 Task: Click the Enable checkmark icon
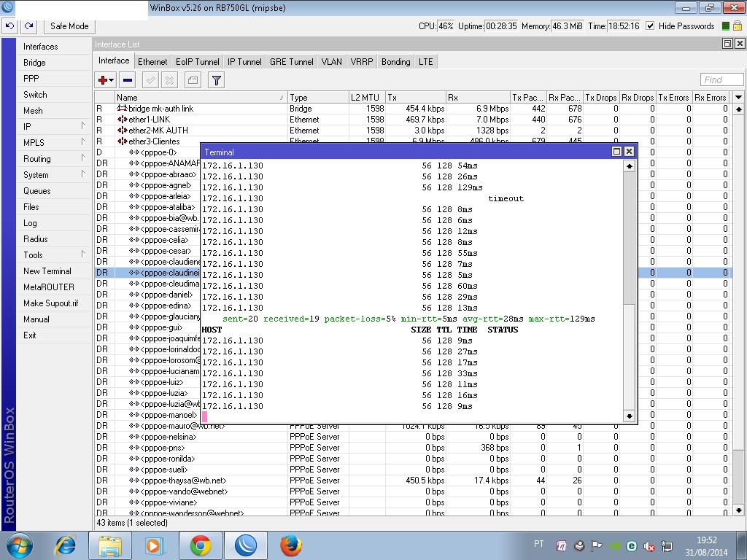(x=150, y=80)
